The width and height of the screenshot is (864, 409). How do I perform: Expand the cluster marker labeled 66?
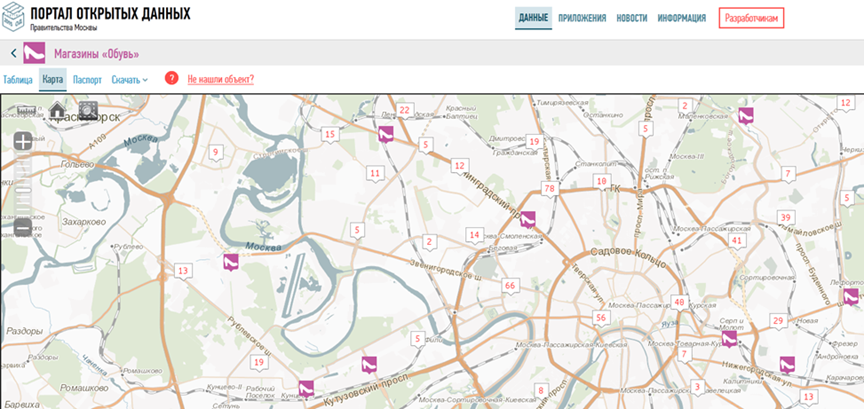tap(510, 287)
